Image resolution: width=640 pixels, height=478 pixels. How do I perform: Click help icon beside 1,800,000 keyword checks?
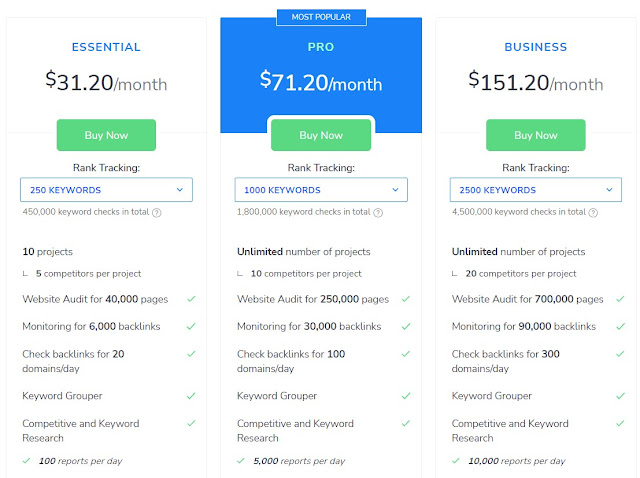378,213
